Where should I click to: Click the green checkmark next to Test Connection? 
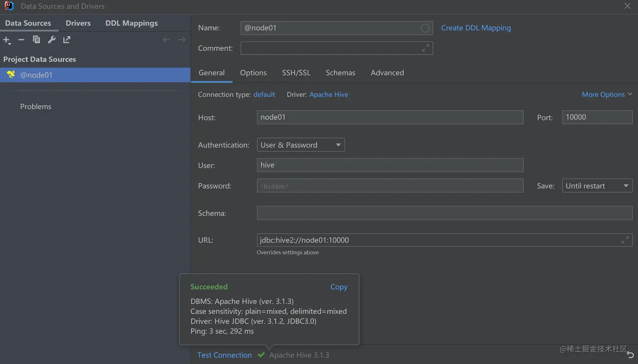coord(261,355)
